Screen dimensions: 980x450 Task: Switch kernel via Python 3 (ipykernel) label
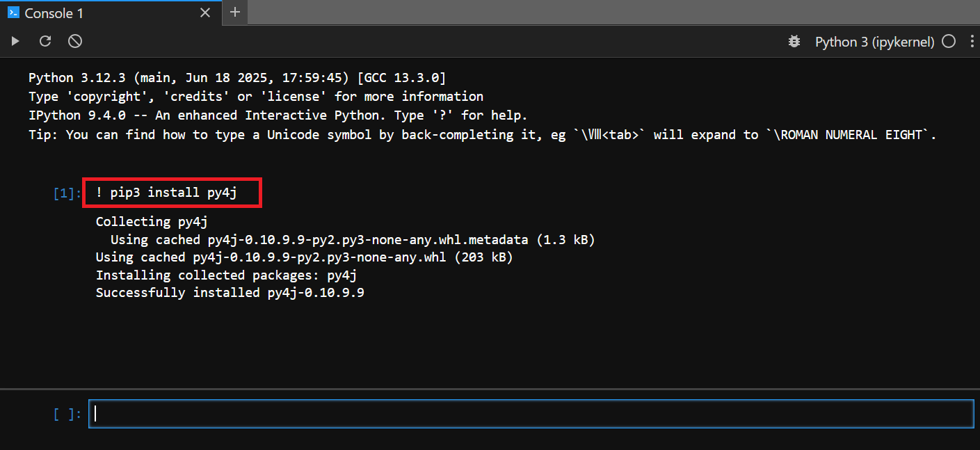[874, 42]
